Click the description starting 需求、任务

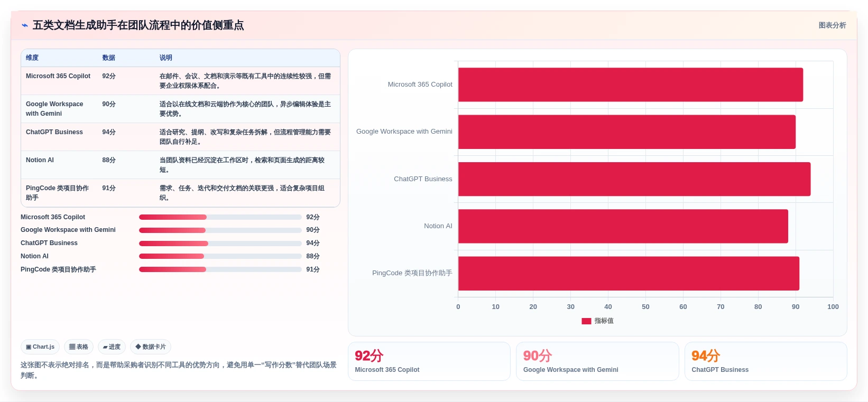pyautogui.click(x=242, y=193)
